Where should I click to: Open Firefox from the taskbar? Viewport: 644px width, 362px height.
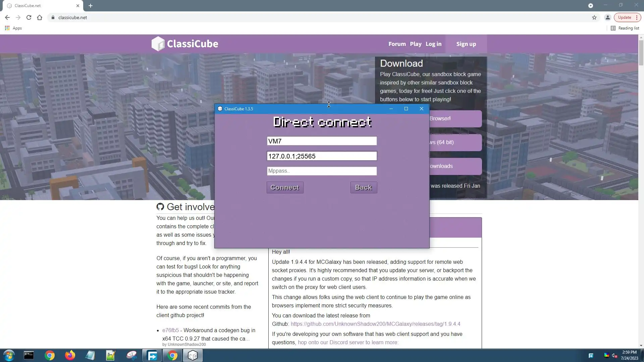[x=70, y=355]
